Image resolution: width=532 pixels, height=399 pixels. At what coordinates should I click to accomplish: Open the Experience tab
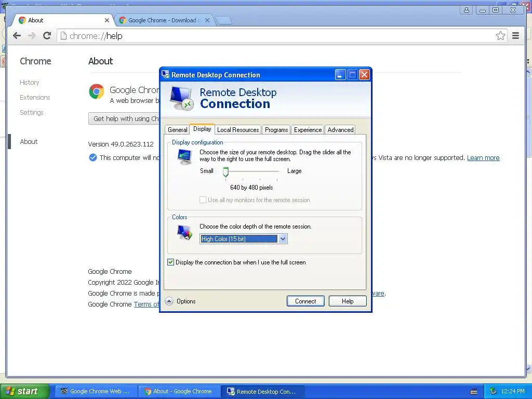click(308, 129)
